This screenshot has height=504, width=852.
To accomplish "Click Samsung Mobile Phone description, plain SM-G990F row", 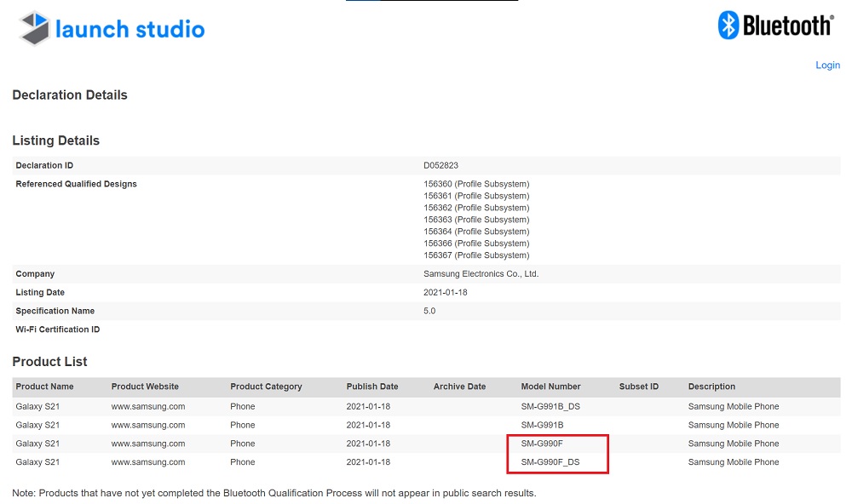I will (734, 444).
